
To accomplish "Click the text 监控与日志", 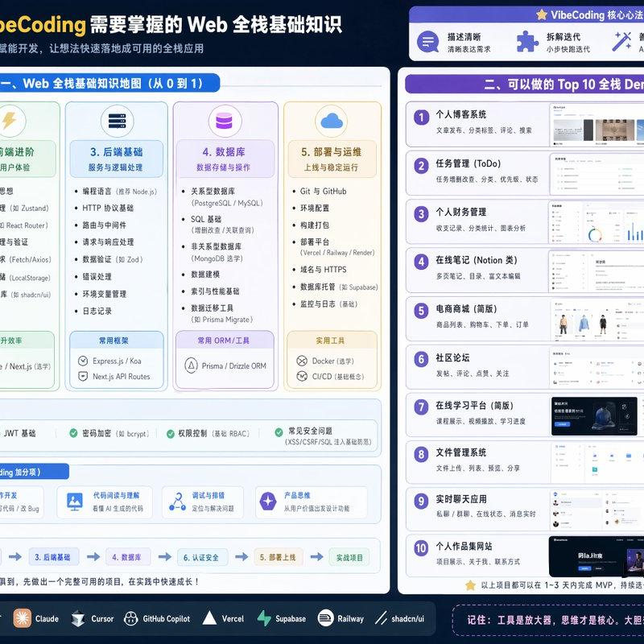I will [317, 304].
